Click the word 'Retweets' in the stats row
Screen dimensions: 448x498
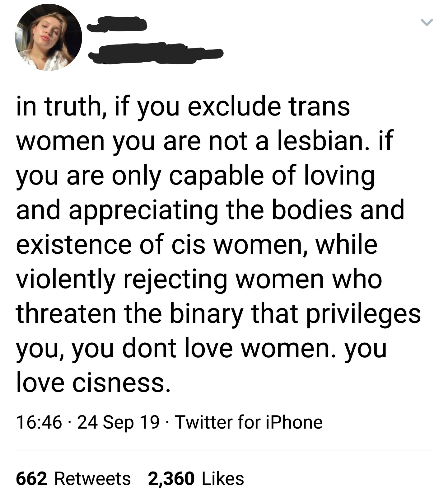(x=93, y=478)
